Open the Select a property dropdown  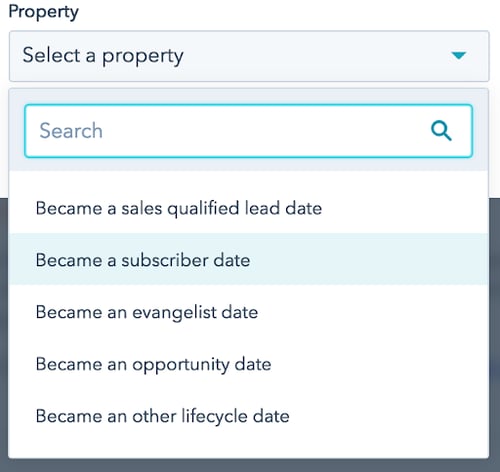point(249,56)
